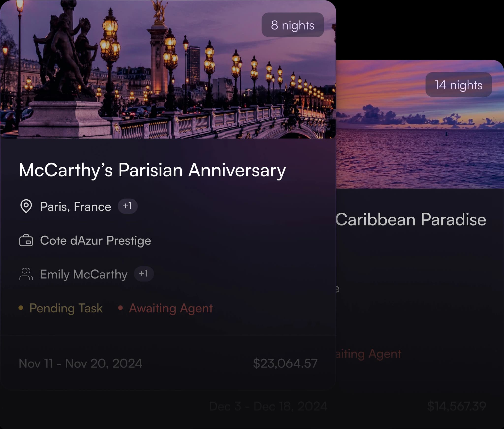Open McCarthy's Parisian Anniversary trip title
The width and height of the screenshot is (504, 429).
(152, 170)
